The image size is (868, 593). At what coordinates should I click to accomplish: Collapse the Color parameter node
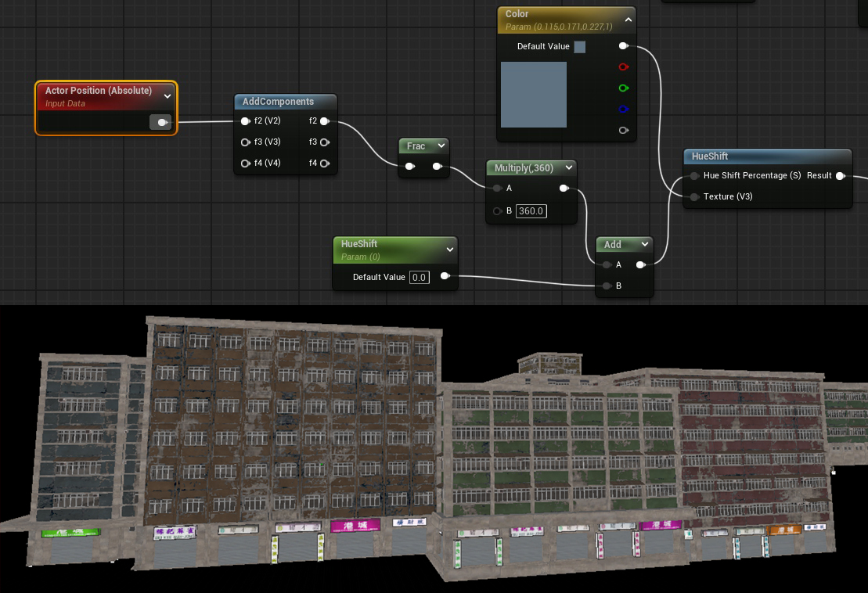click(x=628, y=20)
